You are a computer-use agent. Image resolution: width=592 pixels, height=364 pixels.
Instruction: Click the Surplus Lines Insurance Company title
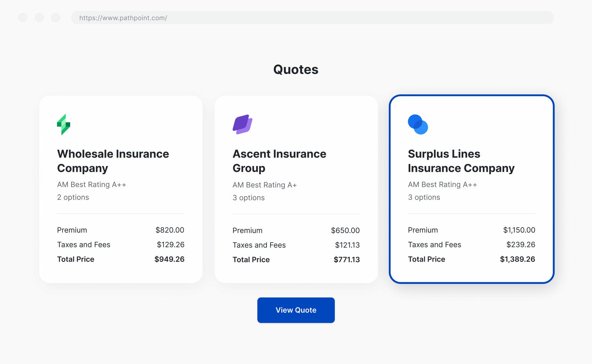tap(461, 161)
